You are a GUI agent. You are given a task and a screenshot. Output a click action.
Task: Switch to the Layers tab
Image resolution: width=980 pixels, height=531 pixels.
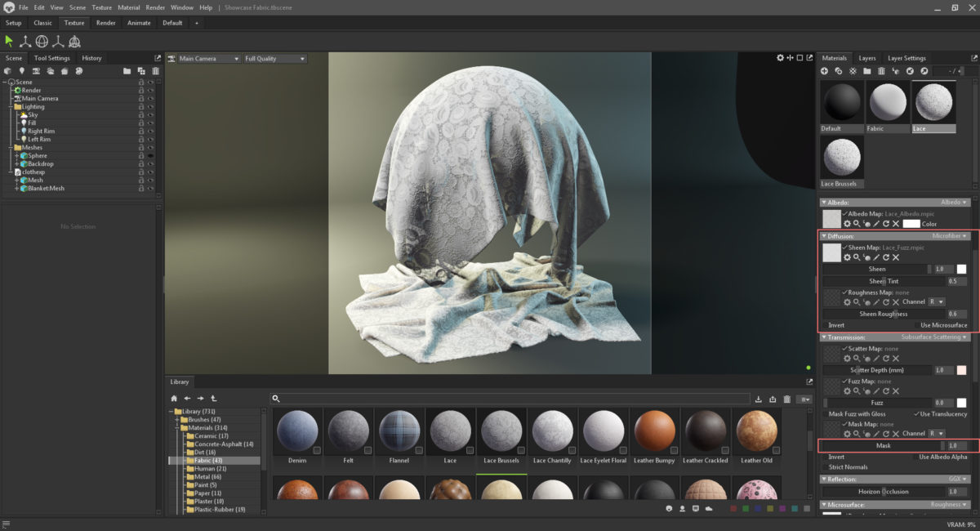[x=867, y=58]
